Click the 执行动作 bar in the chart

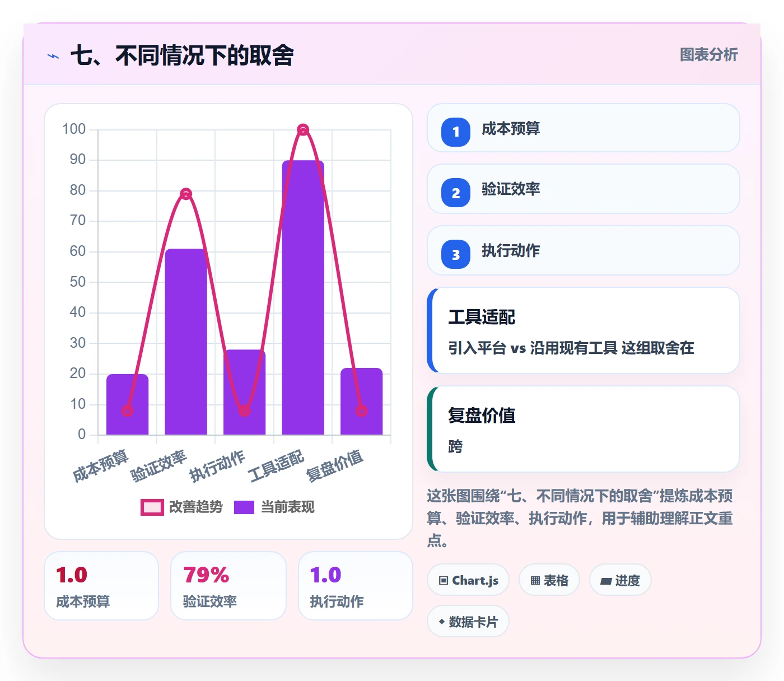[x=244, y=392]
